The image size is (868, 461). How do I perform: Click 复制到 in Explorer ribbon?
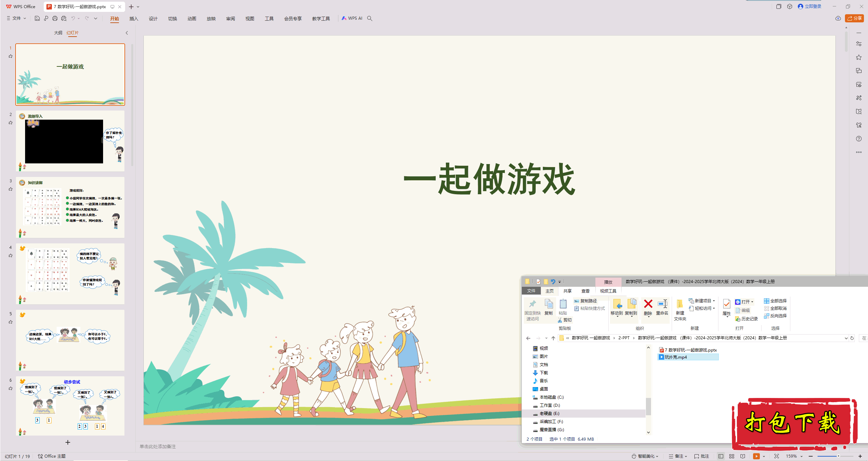point(631,307)
